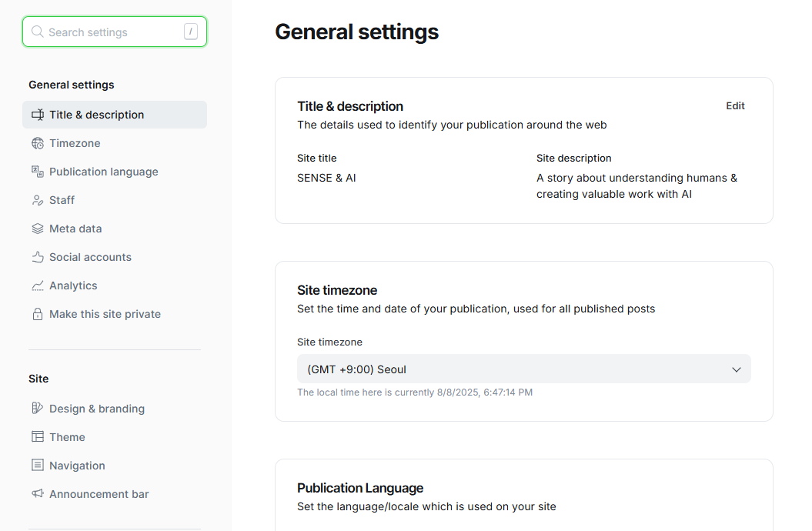Open the Make this site private option
The image size is (812, 531).
(x=105, y=314)
